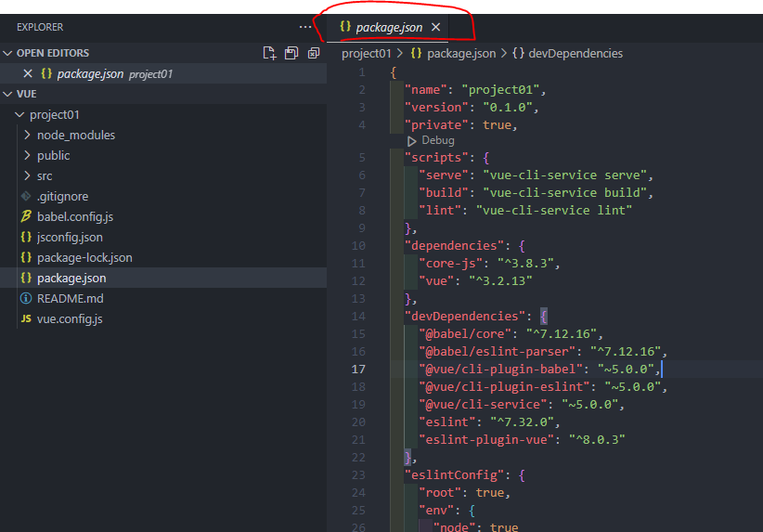
Task: Click line number 5 in the gutter
Action: tap(362, 157)
